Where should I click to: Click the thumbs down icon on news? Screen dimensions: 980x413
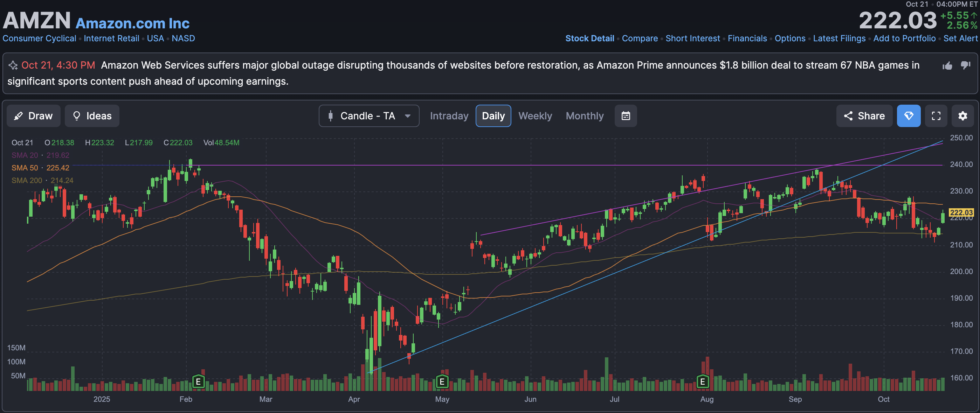point(965,65)
